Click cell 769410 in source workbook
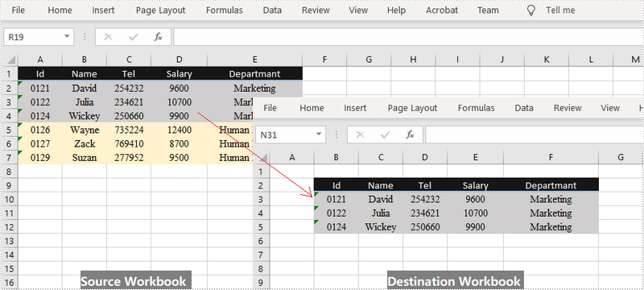The height and width of the screenshot is (290, 644). click(x=129, y=143)
